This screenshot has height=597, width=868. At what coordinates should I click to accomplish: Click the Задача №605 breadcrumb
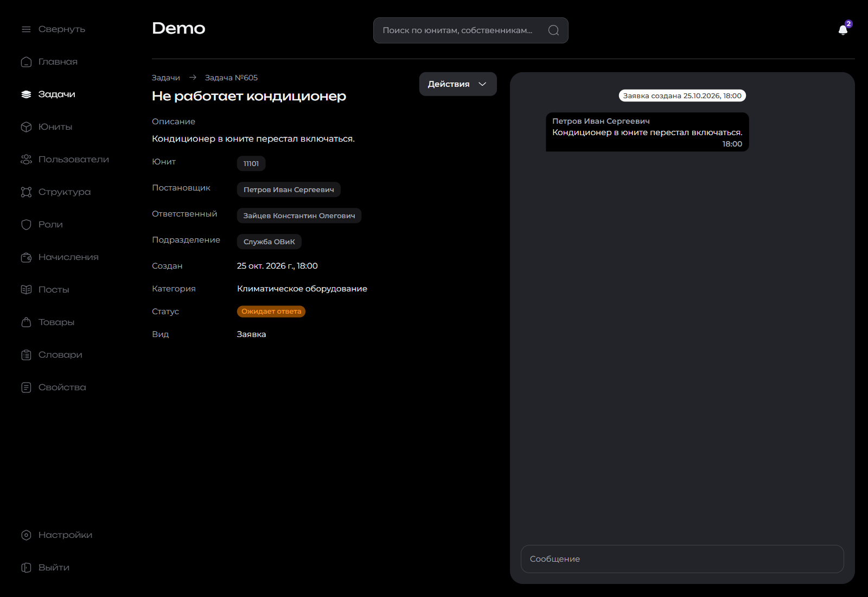[231, 78]
